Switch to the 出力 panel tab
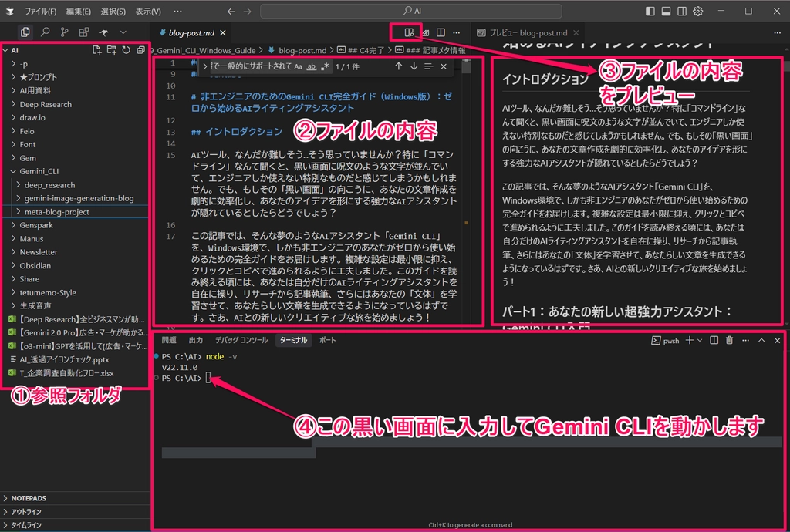This screenshot has width=790, height=532. 195,340
